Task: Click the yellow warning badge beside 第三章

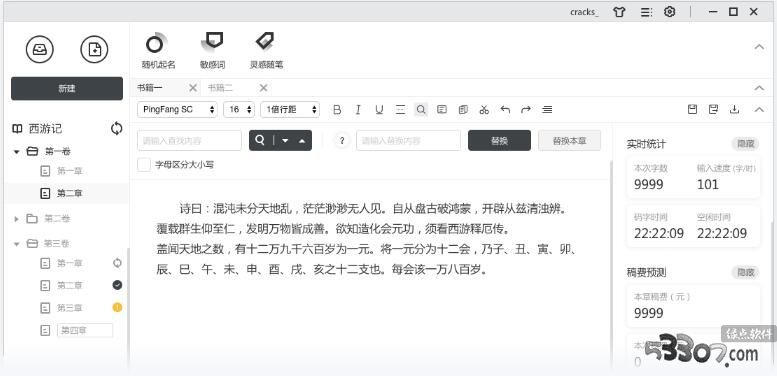Action: (117, 308)
